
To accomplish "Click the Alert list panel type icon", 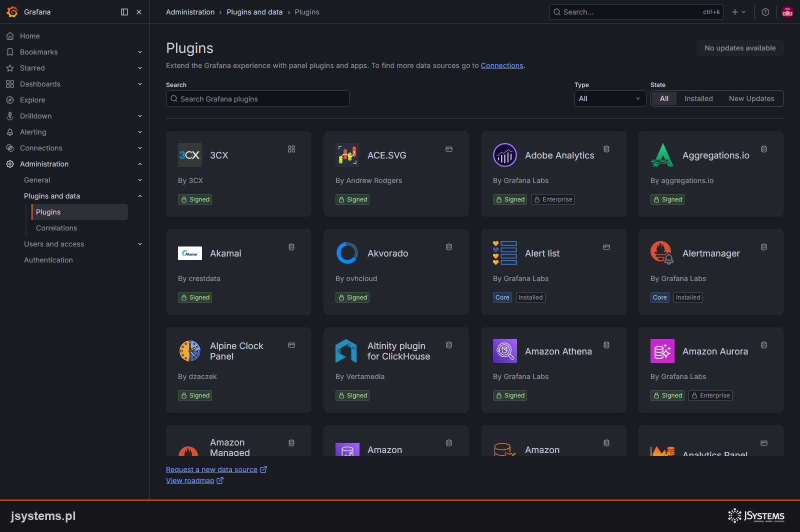I will (606, 247).
